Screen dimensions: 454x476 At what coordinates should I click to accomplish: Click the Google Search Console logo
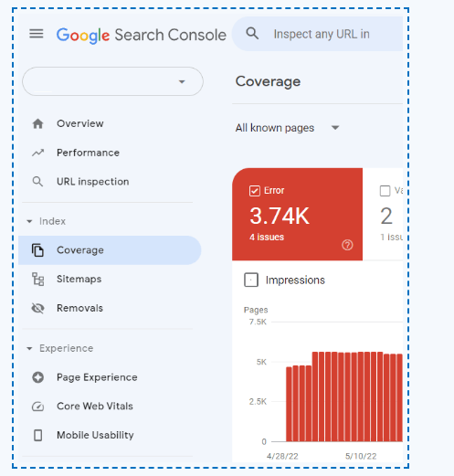pyautogui.click(x=142, y=35)
